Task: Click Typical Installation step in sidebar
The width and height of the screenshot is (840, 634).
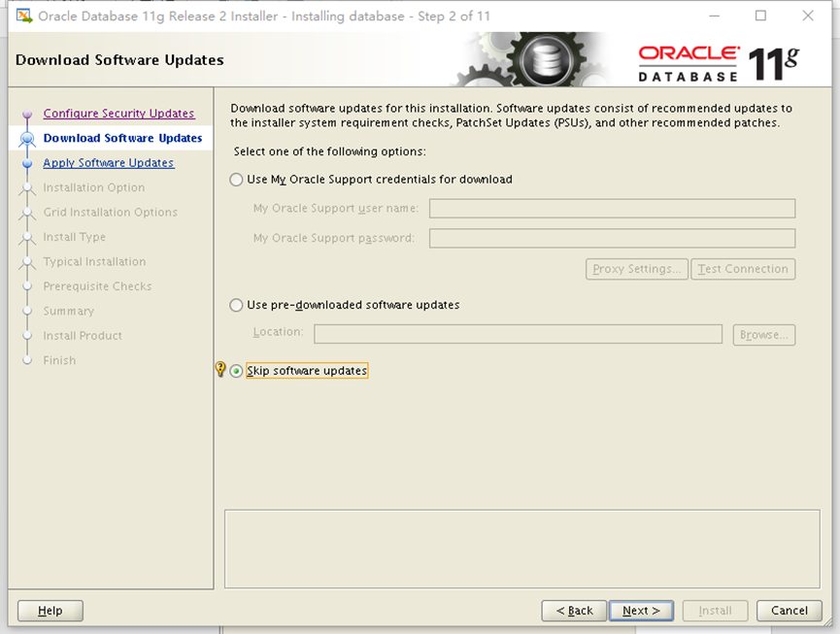Action: point(94,261)
